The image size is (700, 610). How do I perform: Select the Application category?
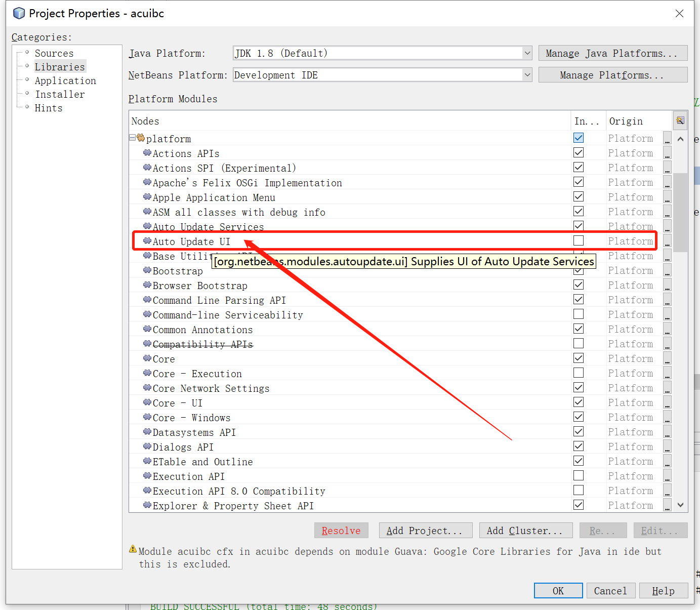pyautogui.click(x=65, y=80)
